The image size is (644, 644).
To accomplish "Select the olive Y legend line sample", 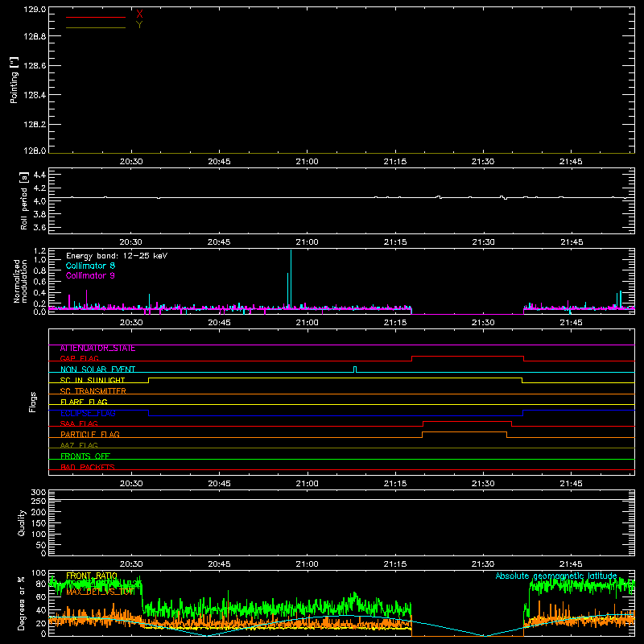I will tap(96, 27).
